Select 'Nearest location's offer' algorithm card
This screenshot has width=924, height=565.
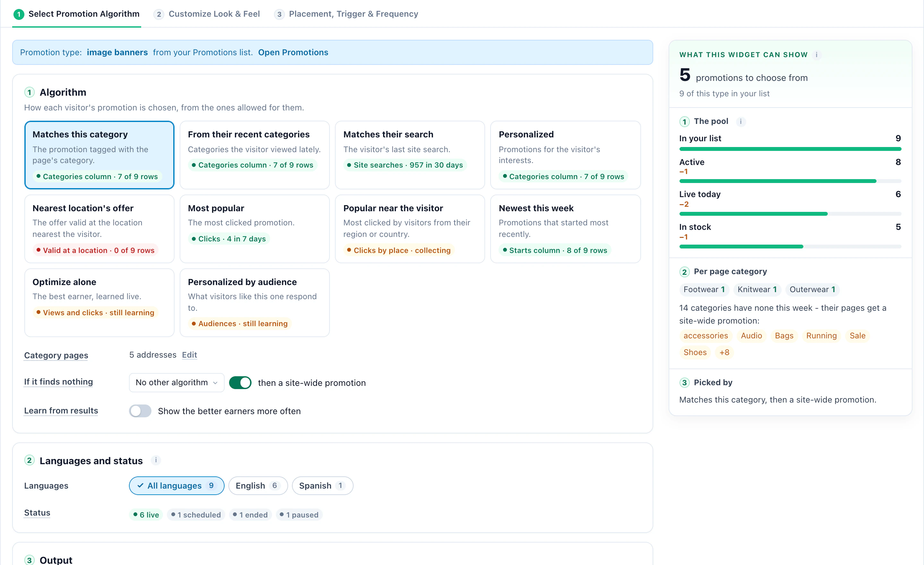click(x=99, y=229)
